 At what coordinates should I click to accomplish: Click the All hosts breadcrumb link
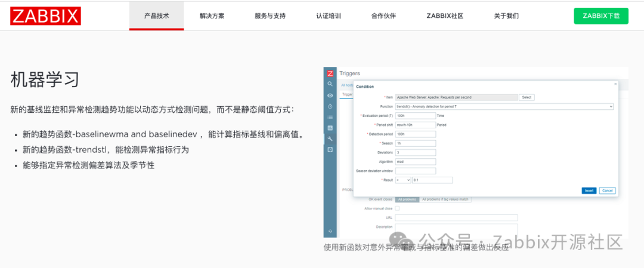coord(348,85)
